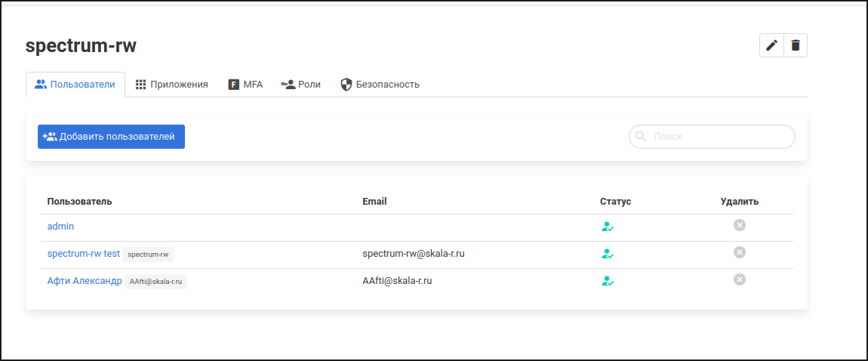The height and width of the screenshot is (361, 868).
Task: Focus the Поиск search field
Action: (717, 137)
